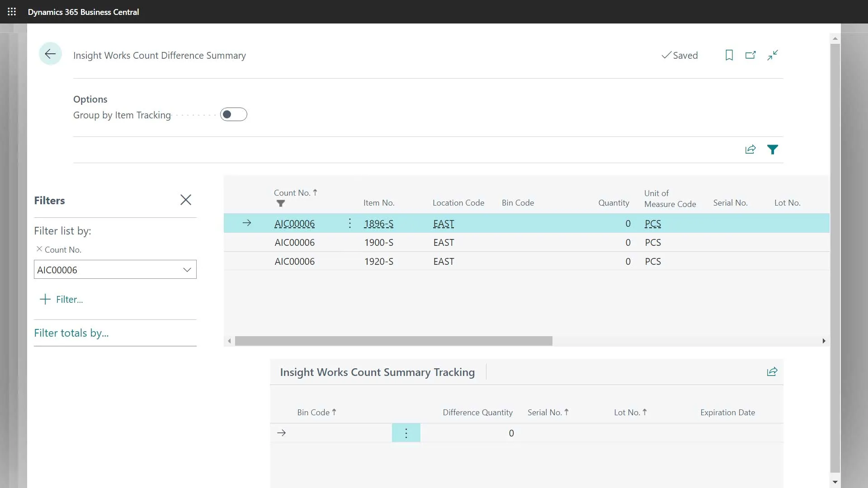Open the AIC00006 filter value dropdown

point(187,269)
